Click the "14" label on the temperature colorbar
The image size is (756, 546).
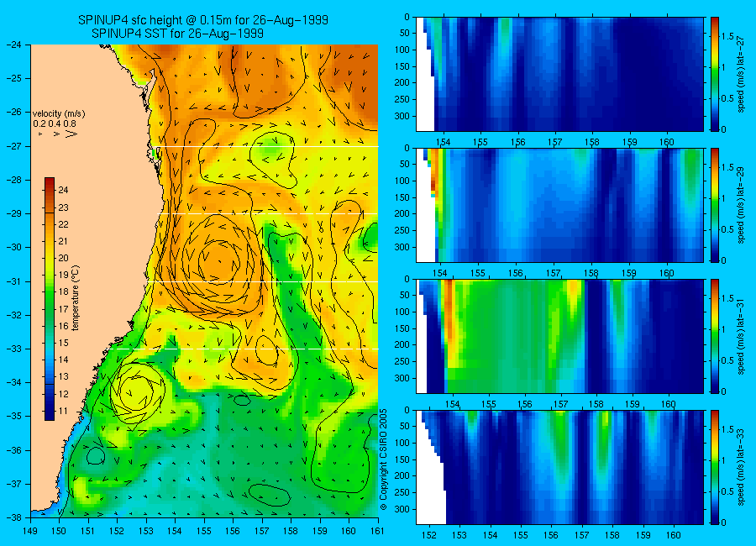click(63, 360)
